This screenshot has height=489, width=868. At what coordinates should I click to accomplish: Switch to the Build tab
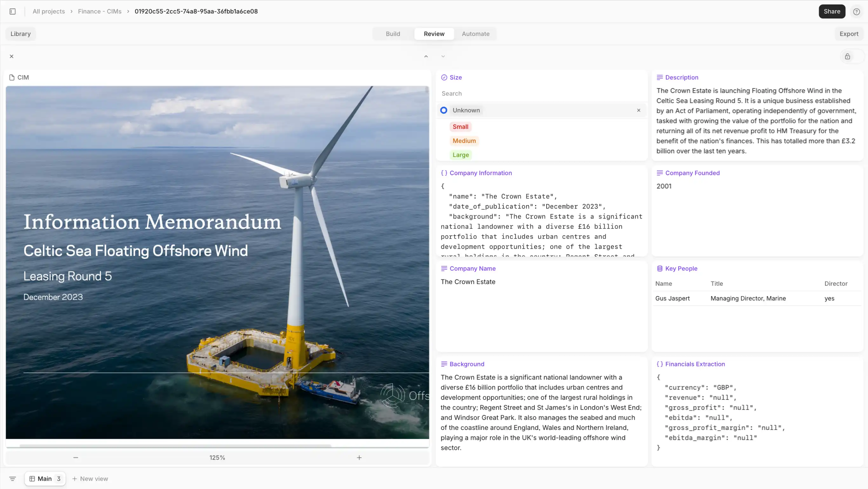click(393, 34)
